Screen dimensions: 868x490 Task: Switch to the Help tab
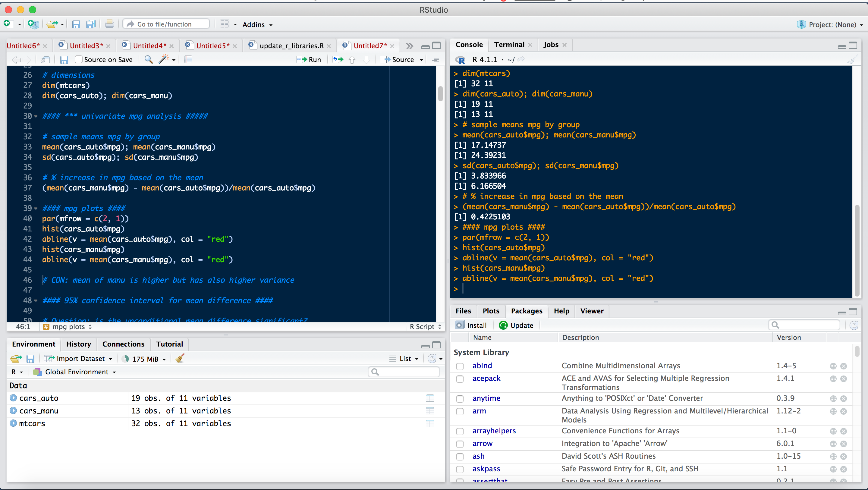pos(561,311)
